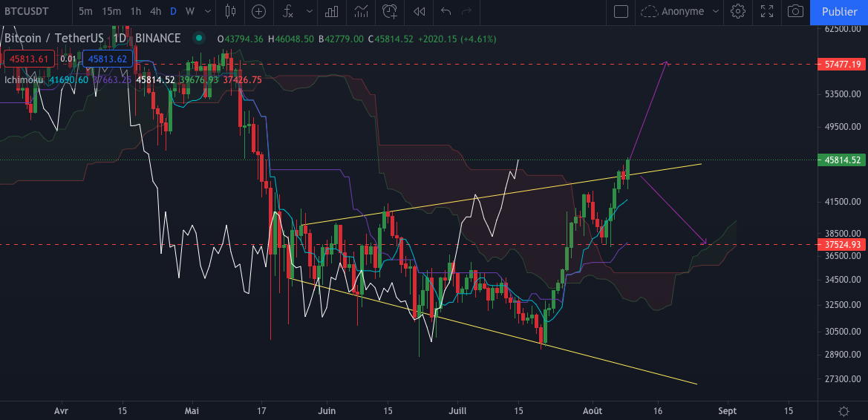868x420 pixels.
Task: Select the W weekly timeframe
Action: [190, 11]
